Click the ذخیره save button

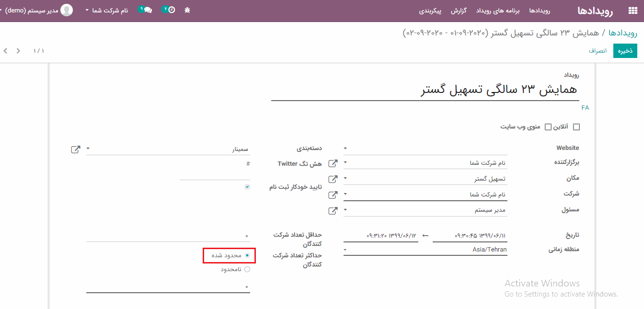click(625, 51)
